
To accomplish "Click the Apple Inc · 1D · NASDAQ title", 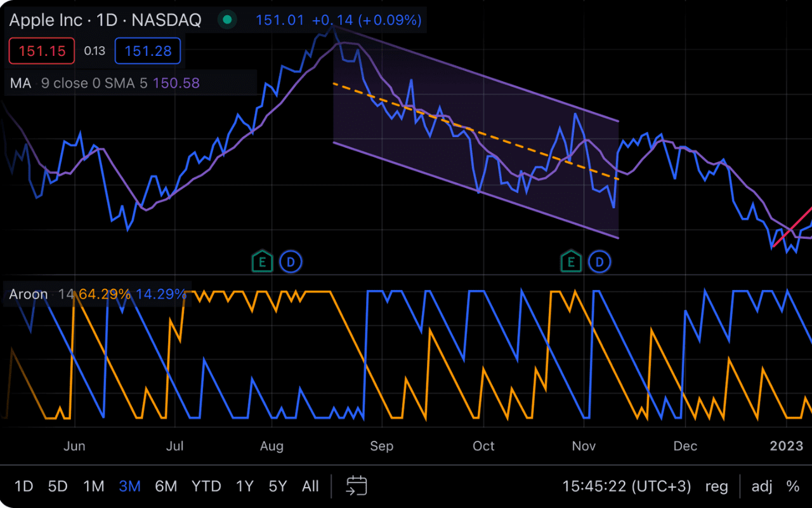I will pos(105,20).
